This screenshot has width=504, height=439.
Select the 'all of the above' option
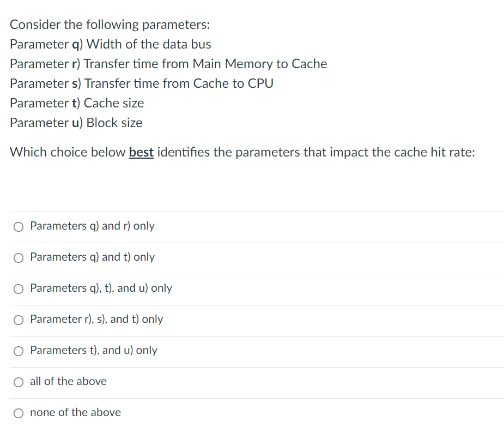pos(18,382)
